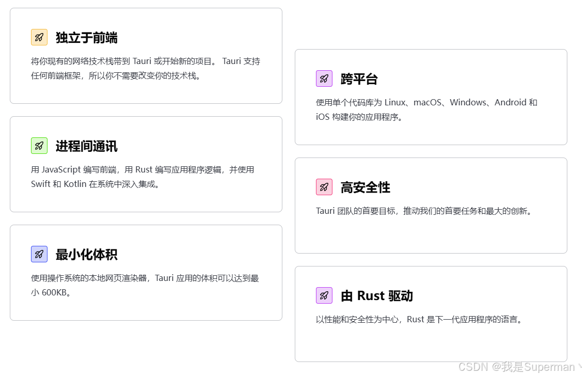Select the 最小化体积 heading
Image resolution: width=588 pixels, height=377 pixels.
87,254
